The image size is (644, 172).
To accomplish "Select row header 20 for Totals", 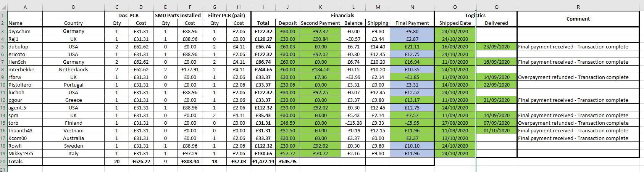I will pyautogui.click(x=3, y=161).
